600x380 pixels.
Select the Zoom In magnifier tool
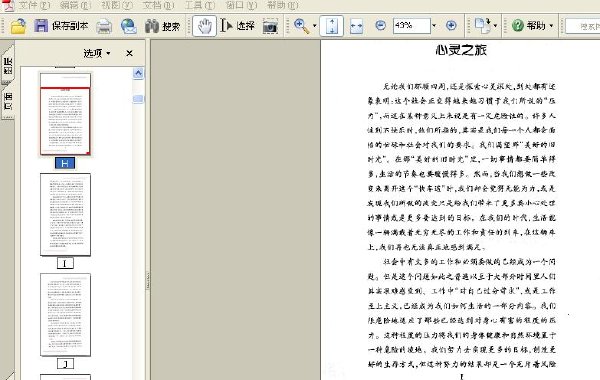302,26
